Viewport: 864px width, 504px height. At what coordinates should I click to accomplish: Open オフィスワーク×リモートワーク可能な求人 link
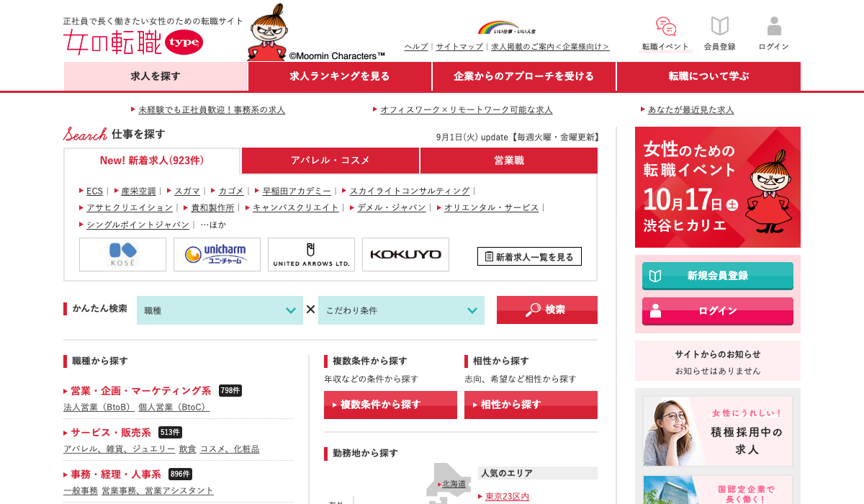[x=467, y=110]
